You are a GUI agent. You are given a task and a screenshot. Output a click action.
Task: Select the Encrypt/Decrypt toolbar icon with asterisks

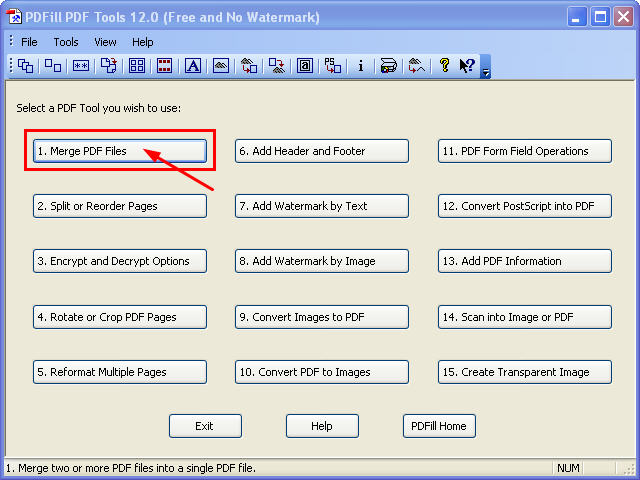click(81, 65)
